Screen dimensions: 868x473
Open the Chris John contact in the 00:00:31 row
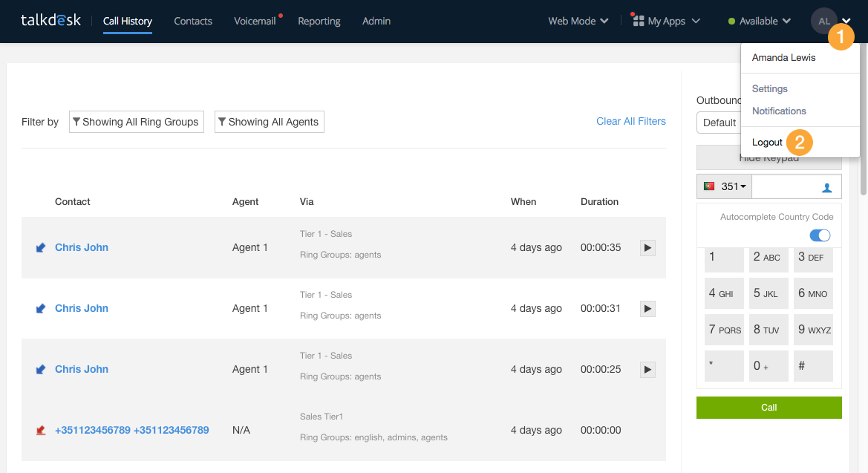pos(82,308)
